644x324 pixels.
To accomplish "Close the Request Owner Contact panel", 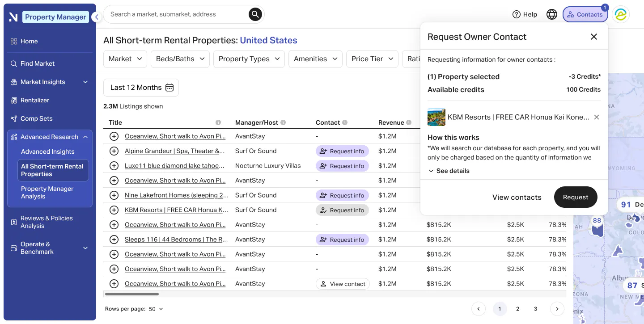I will (594, 37).
